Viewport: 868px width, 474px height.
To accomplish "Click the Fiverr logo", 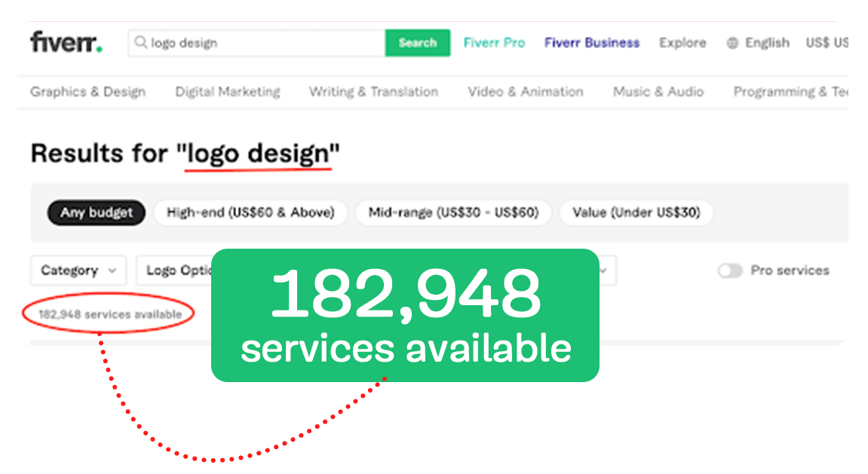I will click(x=66, y=43).
